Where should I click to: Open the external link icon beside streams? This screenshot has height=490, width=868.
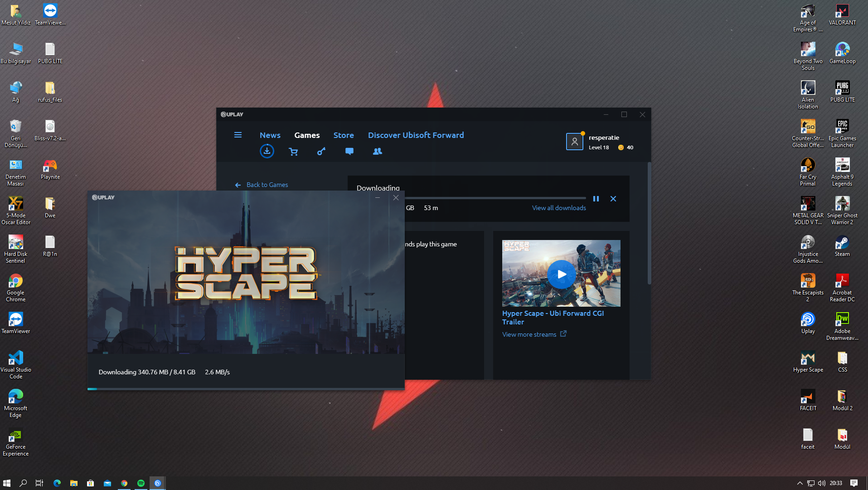(x=563, y=334)
